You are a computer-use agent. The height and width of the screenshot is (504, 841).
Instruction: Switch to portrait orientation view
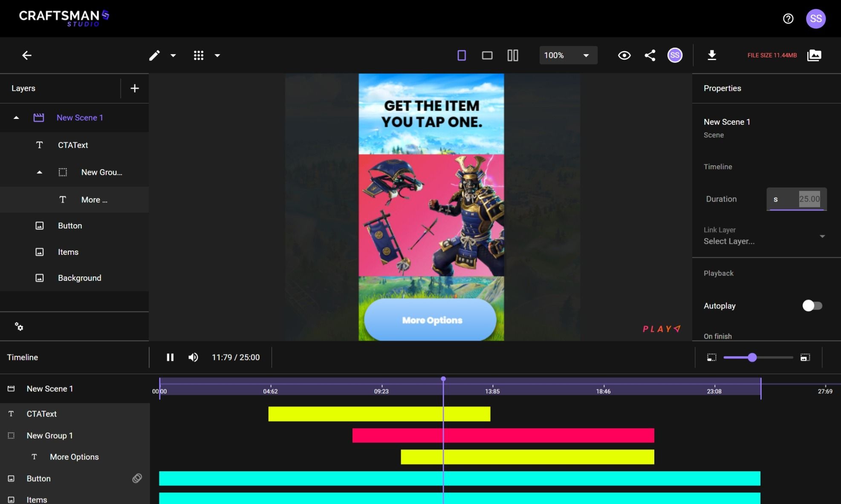pos(462,55)
